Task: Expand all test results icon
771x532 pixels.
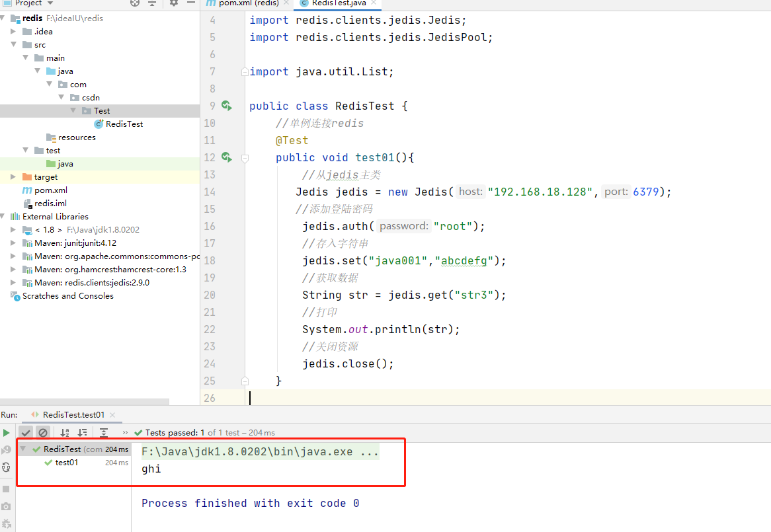Action: (104, 433)
